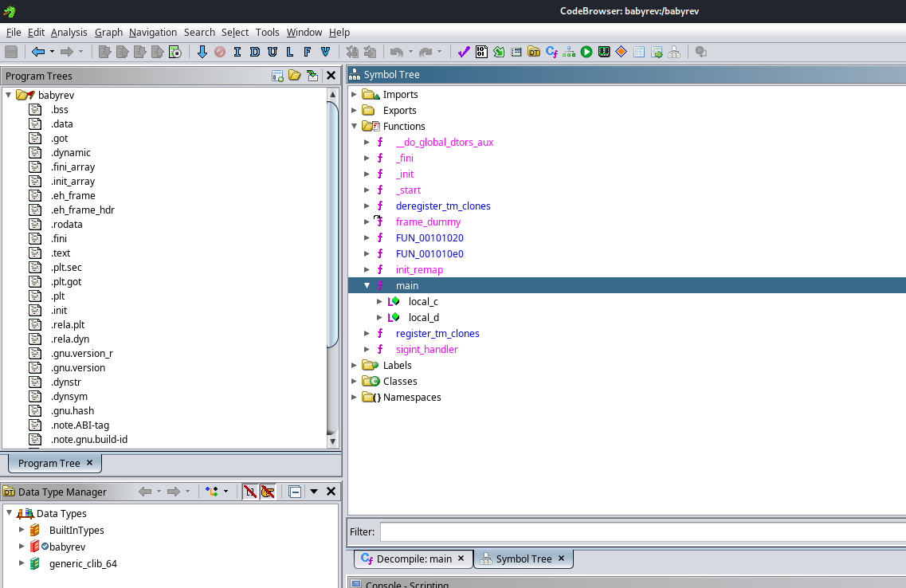Collapse the main function node

click(x=367, y=285)
